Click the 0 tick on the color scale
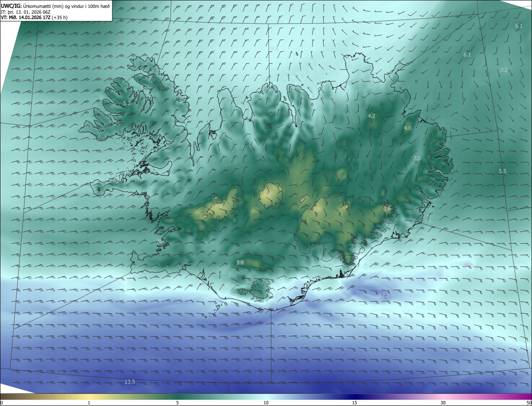The image size is (532, 406). click(x=2, y=403)
